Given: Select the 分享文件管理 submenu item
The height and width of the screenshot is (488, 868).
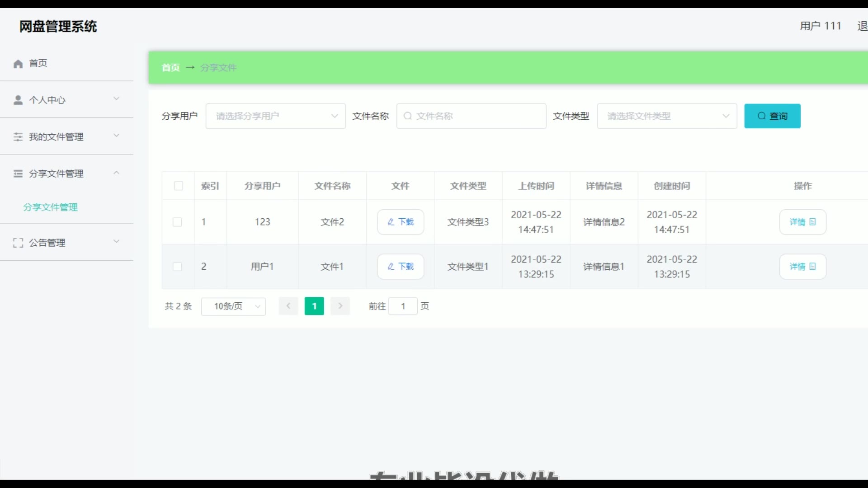Looking at the screenshot, I should tap(51, 207).
